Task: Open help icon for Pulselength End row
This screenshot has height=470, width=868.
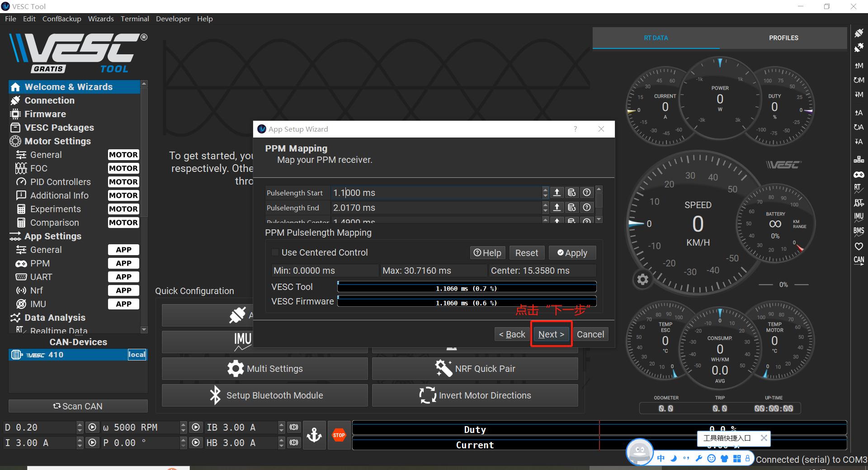Action: pos(587,208)
